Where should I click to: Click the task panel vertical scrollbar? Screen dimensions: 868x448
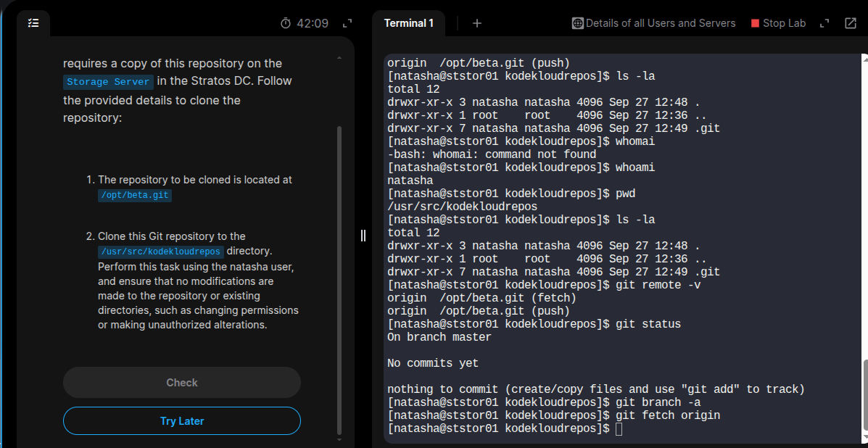(339, 275)
